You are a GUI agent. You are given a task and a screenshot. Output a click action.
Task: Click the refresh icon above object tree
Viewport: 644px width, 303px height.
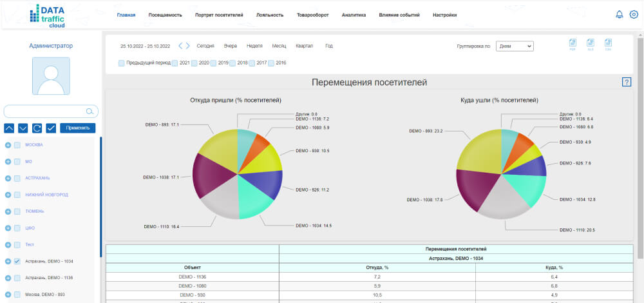pyautogui.click(x=37, y=128)
